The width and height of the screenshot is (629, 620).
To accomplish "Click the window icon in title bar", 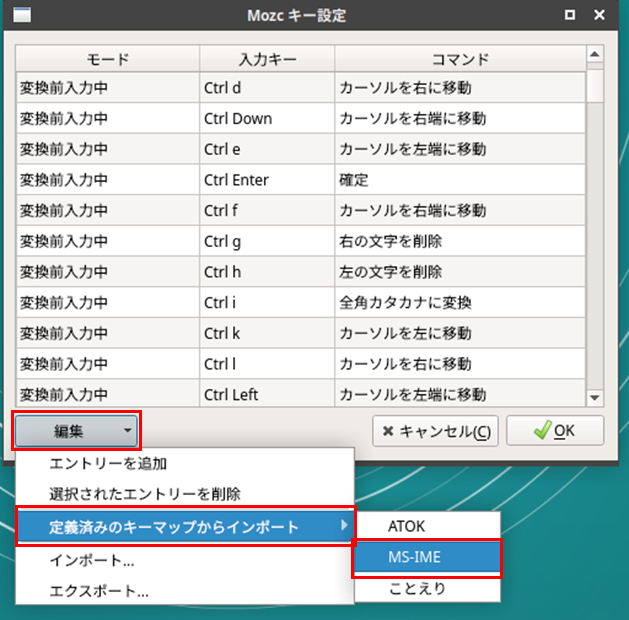I will (x=22, y=15).
